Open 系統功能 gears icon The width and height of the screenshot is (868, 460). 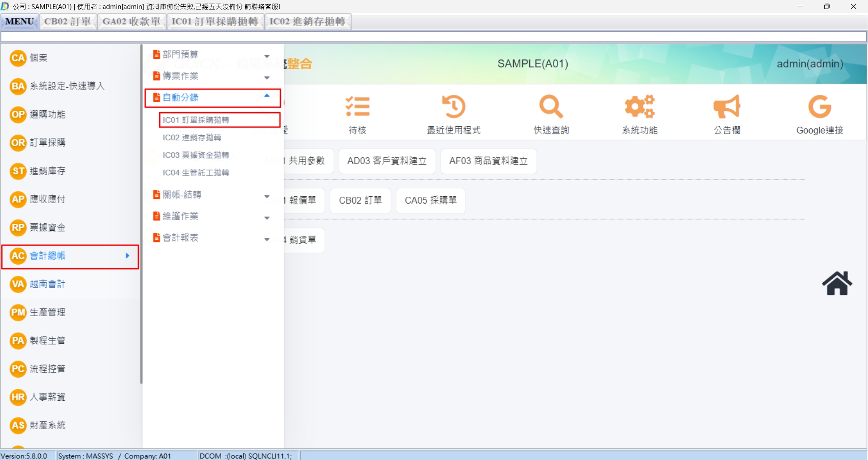(x=640, y=107)
